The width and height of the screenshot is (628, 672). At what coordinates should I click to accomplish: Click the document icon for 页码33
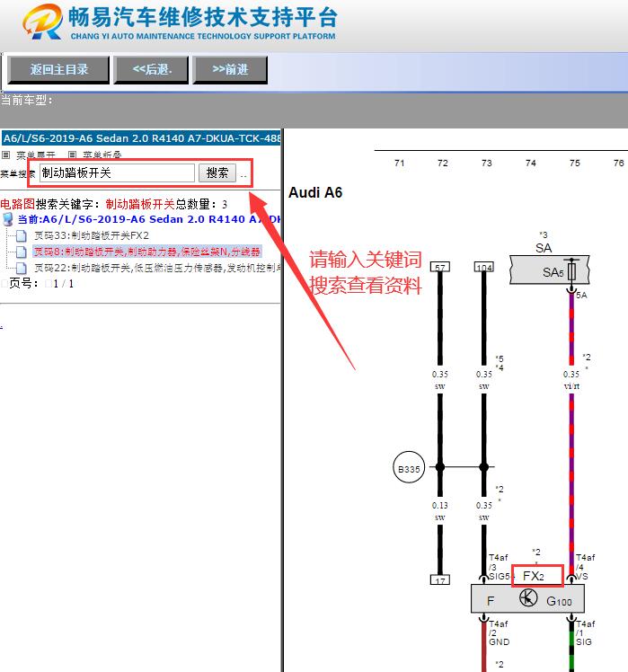[22, 235]
